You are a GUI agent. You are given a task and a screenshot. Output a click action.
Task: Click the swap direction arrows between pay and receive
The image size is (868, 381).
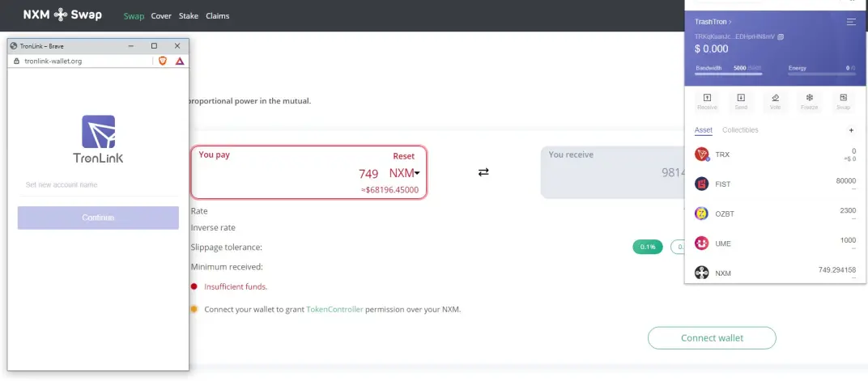[x=483, y=172]
